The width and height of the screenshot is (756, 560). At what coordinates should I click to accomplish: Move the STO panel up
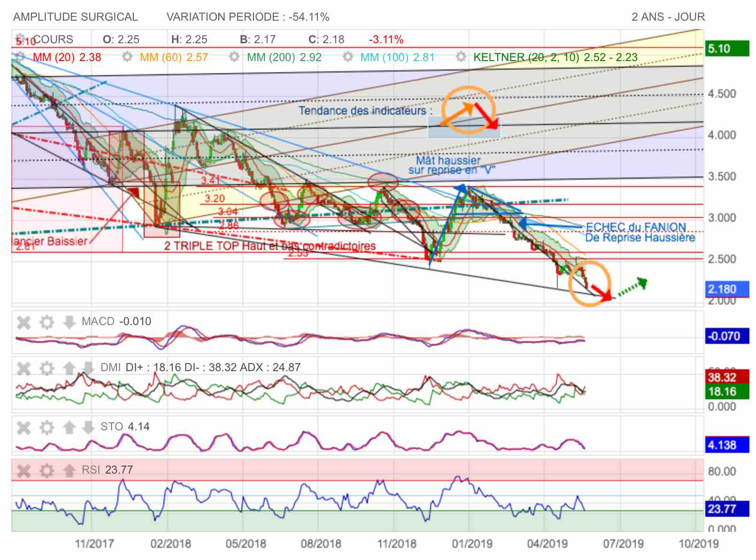point(69,427)
